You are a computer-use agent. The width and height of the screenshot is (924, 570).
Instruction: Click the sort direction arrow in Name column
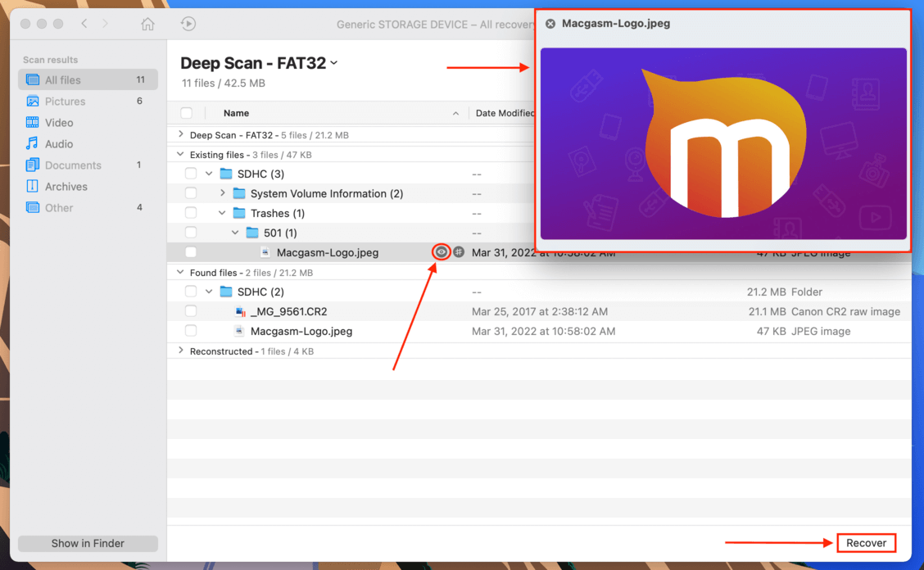coord(455,113)
